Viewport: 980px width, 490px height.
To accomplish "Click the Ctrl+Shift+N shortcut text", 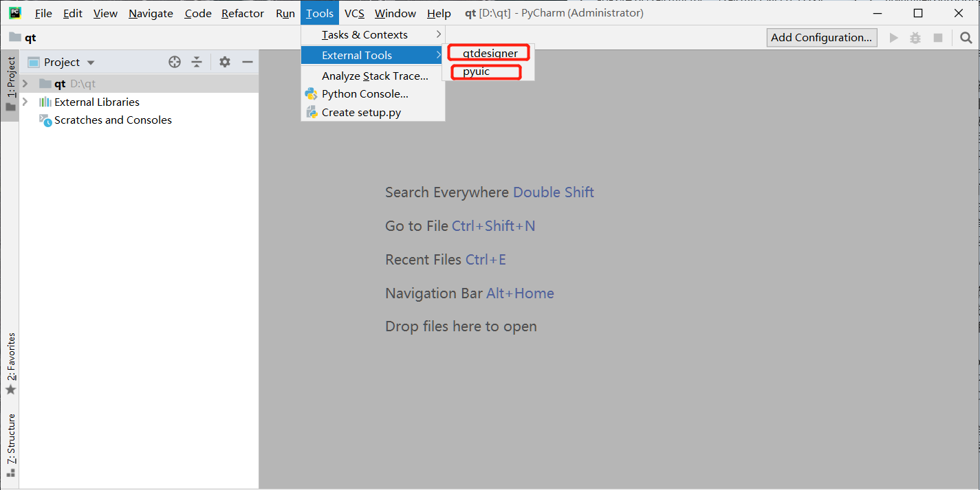I will click(x=493, y=225).
